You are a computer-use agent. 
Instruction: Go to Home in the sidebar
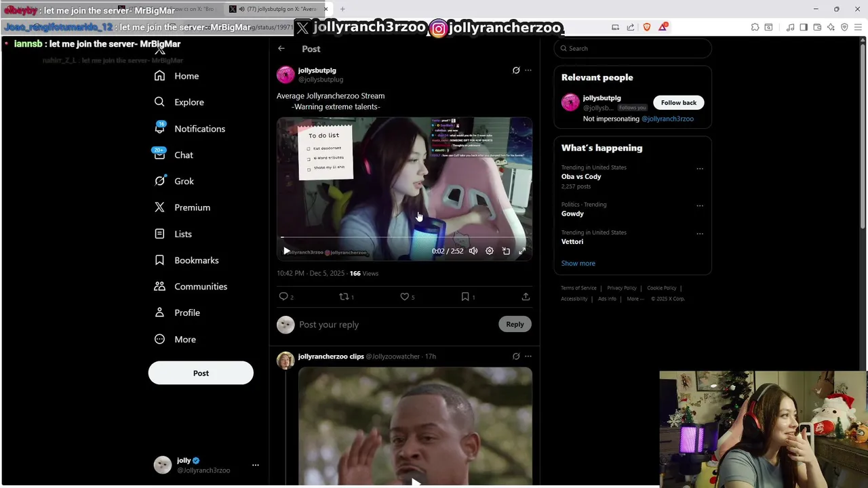pos(176,76)
